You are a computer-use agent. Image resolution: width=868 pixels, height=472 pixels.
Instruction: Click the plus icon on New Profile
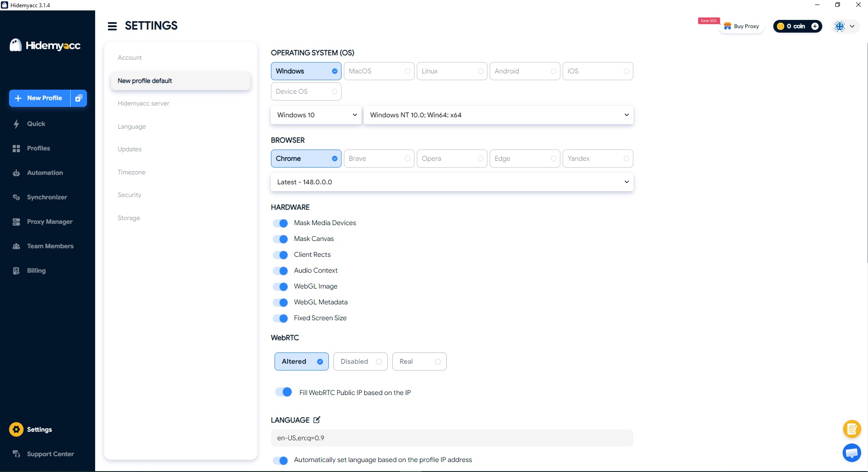pos(18,98)
